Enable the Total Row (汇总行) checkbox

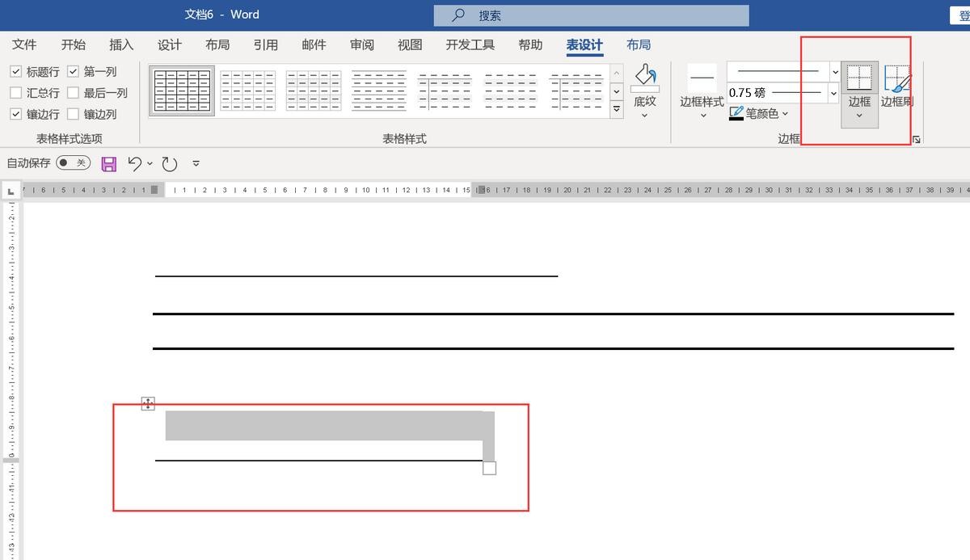pos(16,93)
